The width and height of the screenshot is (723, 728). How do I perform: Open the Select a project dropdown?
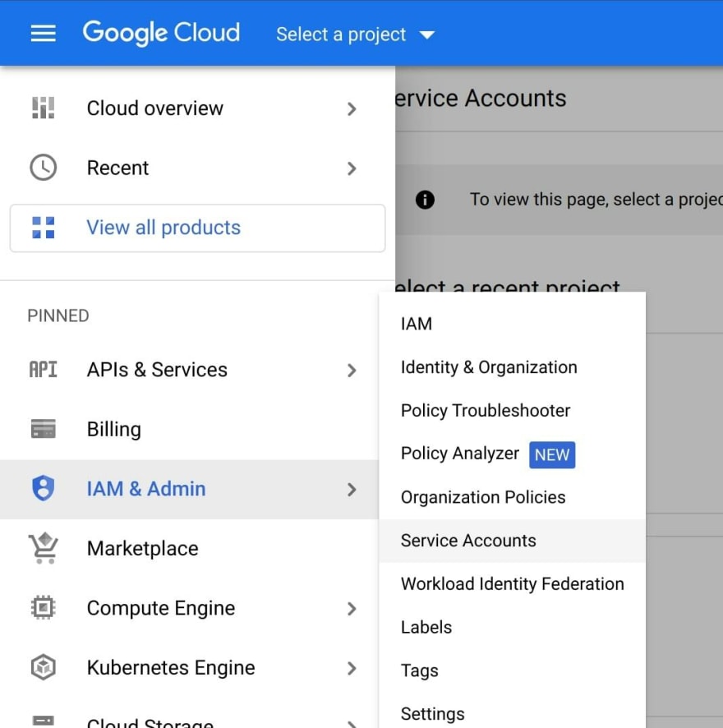pos(355,35)
